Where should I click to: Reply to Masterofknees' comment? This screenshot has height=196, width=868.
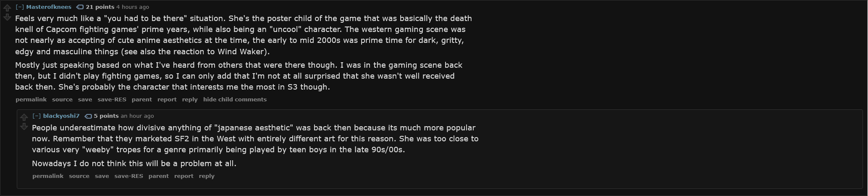(190, 99)
